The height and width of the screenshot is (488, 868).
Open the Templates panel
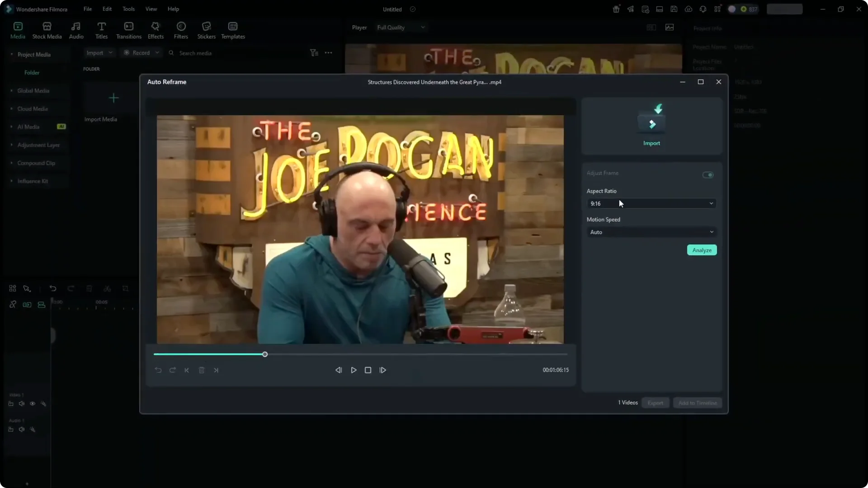232,30
